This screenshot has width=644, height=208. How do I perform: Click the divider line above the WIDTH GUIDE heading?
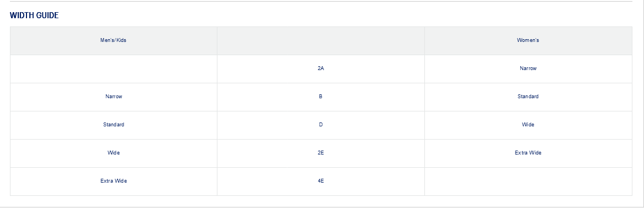click(x=321, y=1)
